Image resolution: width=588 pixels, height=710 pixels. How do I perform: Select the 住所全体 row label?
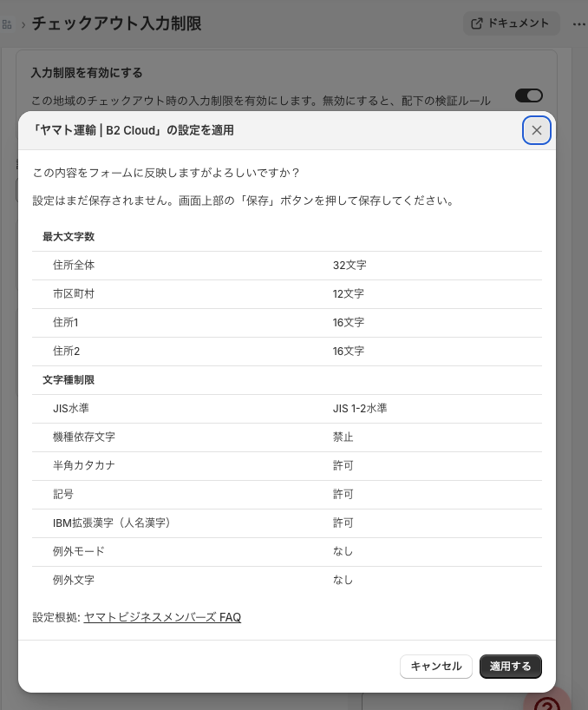pos(74,265)
